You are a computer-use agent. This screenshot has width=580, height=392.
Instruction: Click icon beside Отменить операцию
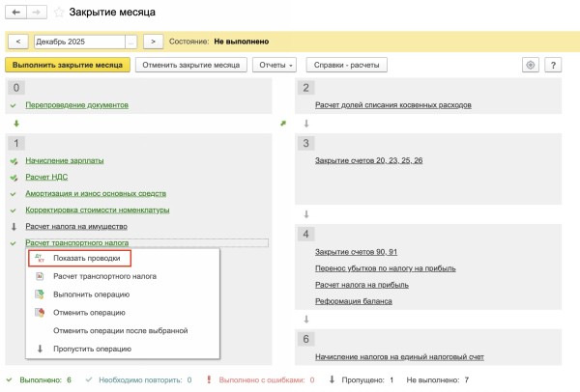[x=40, y=312]
